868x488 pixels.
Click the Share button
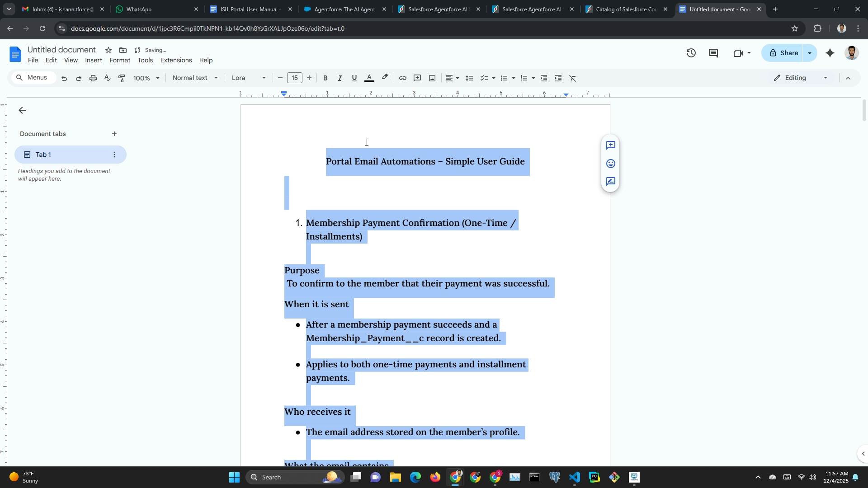click(783, 53)
